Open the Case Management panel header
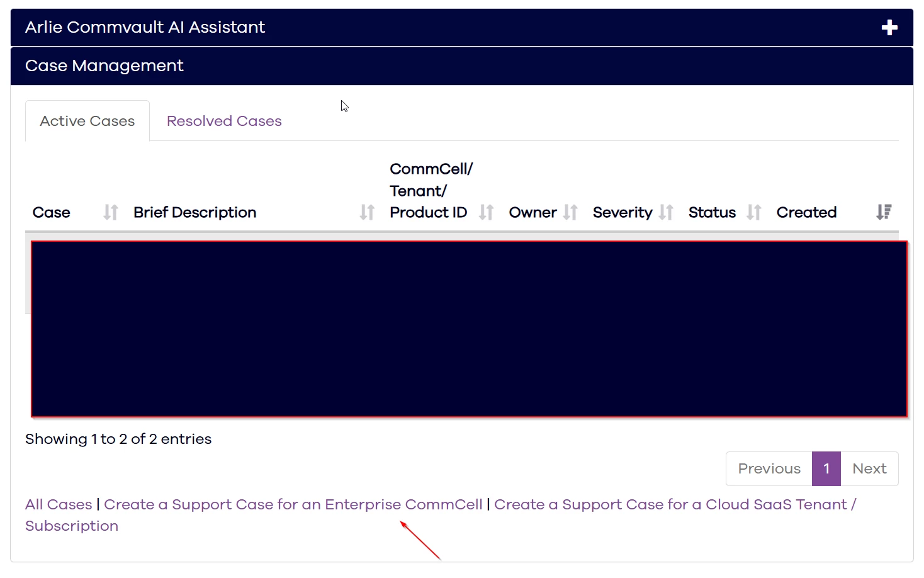 point(462,66)
